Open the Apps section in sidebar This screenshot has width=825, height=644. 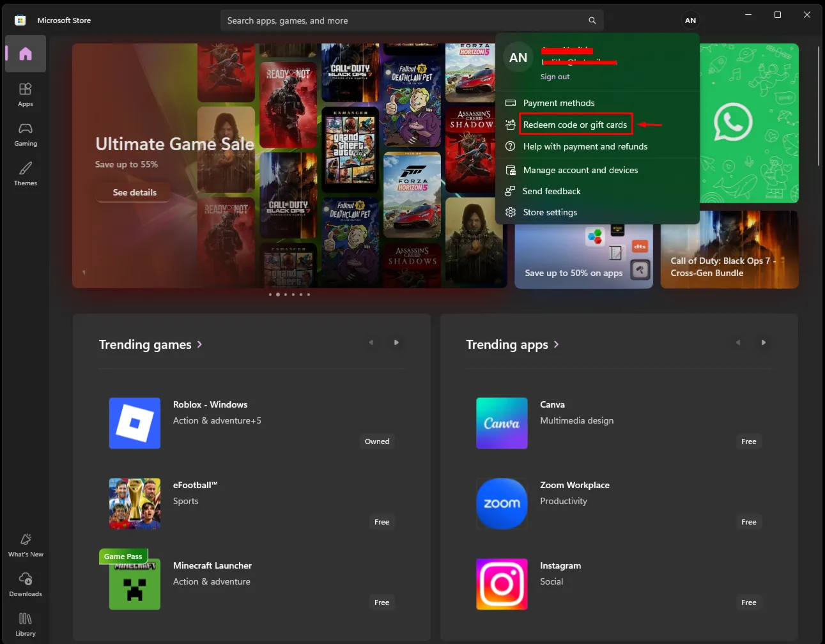point(26,95)
